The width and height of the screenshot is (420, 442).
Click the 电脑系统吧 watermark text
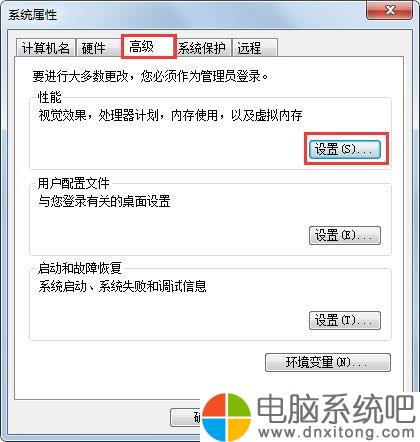coord(336,409)
